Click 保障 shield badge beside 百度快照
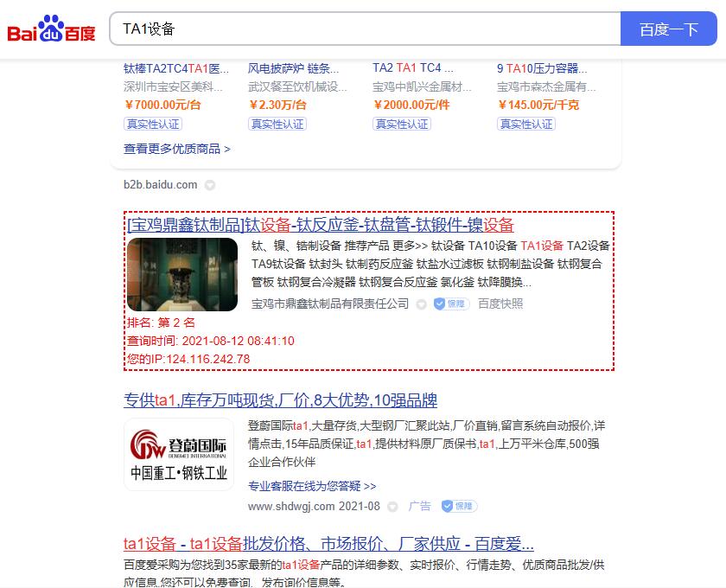This screenshot has height=588, width=726. pyautogui.click(x=451, y=304)
